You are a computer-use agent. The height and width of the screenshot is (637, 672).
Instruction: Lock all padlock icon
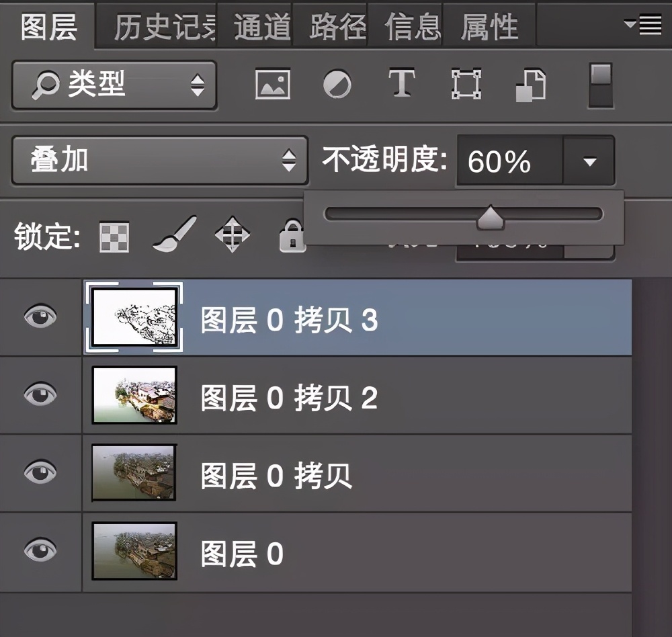(292, 236)
